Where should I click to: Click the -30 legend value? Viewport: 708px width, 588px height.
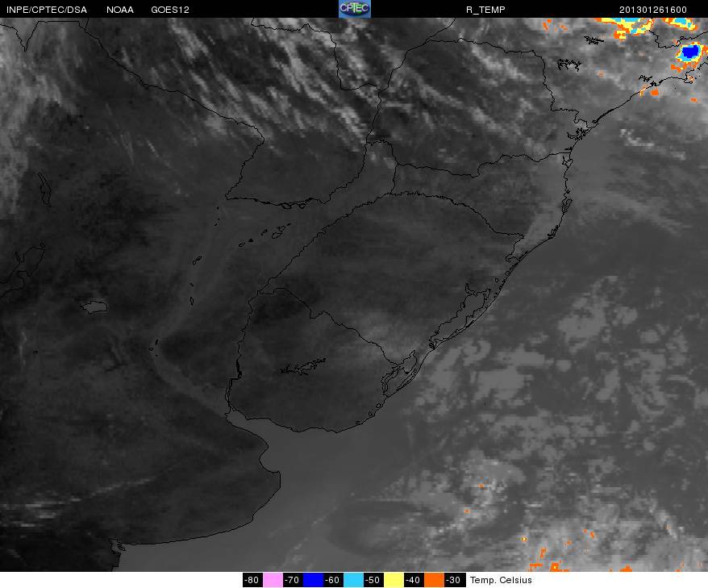point(454,580)
